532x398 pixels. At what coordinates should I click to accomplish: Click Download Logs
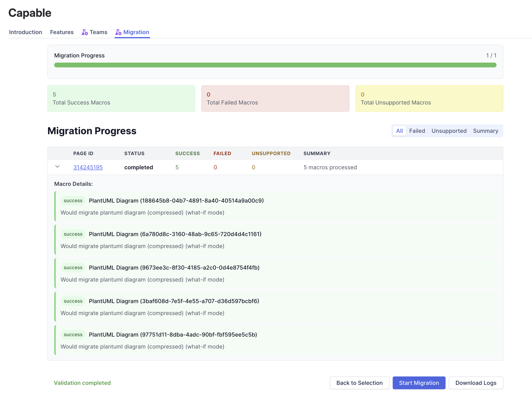coord(476,383)
